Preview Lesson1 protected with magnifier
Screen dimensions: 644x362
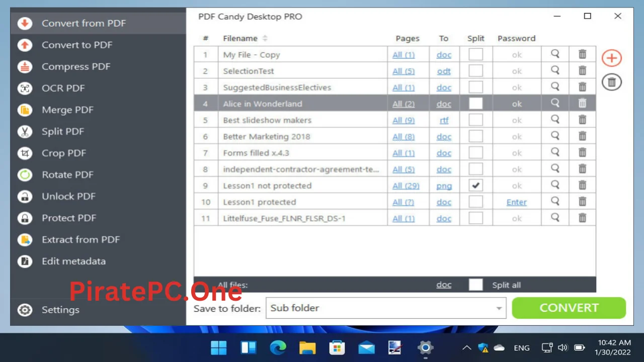point(555,201)
